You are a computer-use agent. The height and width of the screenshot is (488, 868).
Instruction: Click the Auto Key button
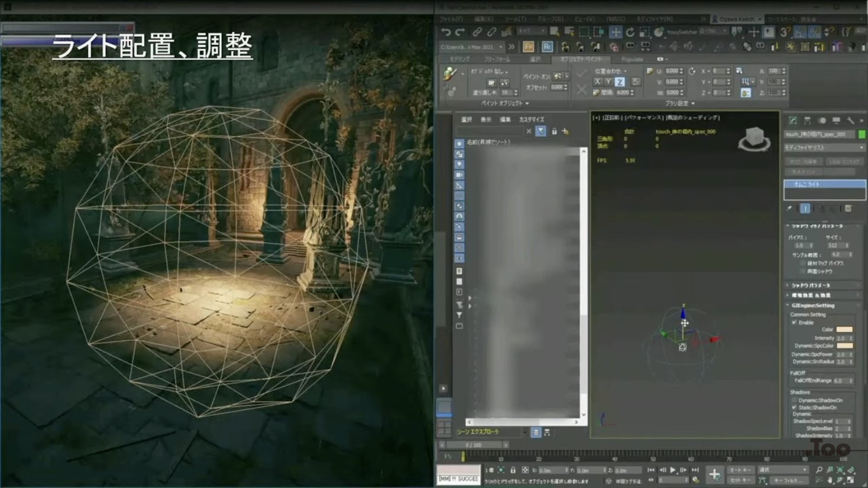pos(740,470)
